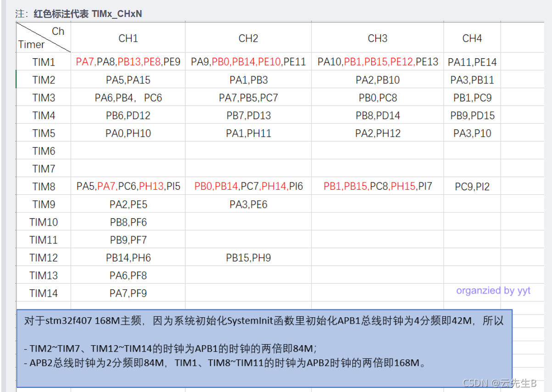
Task: Click cell PB8,PF6
Action: (128, 222)
